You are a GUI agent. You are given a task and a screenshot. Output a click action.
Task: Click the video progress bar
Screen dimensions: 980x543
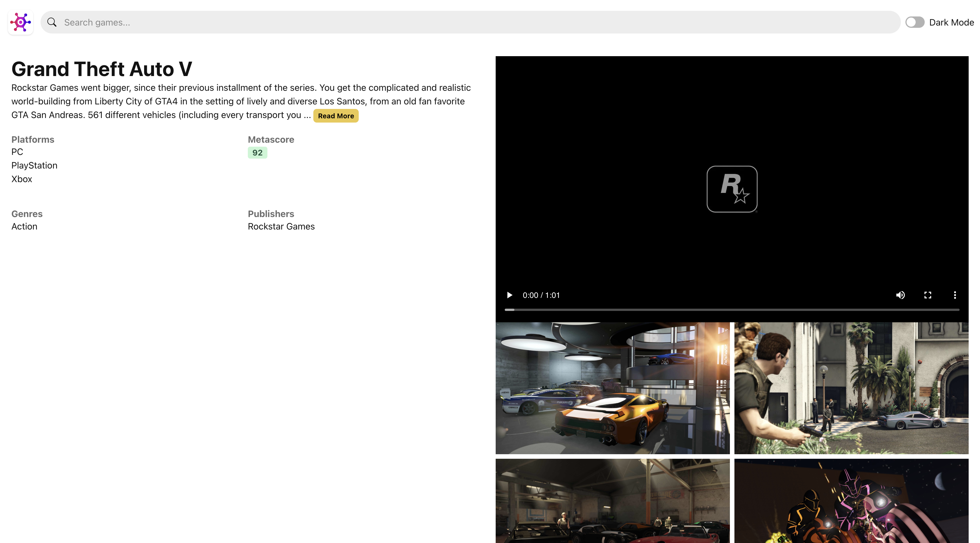(732, 310)
